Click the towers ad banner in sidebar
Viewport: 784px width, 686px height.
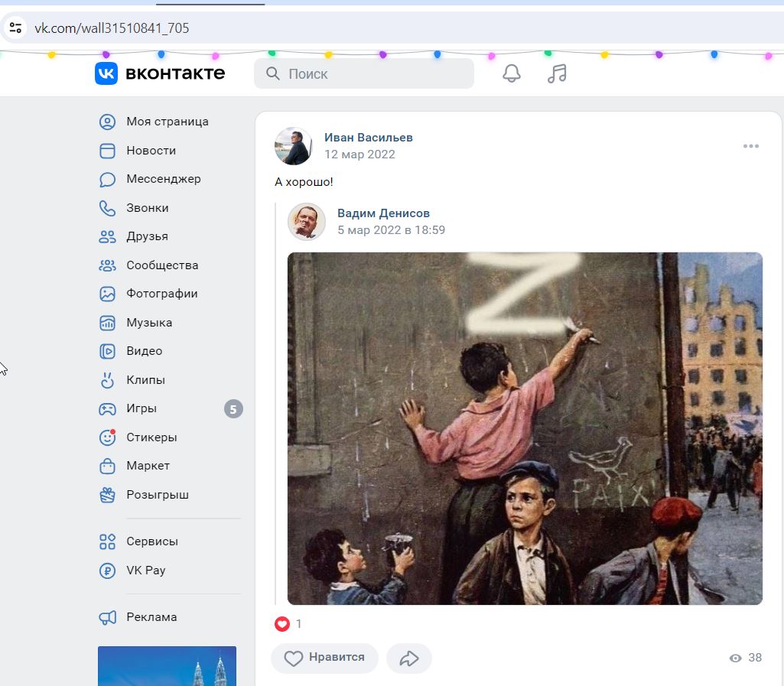167,666
